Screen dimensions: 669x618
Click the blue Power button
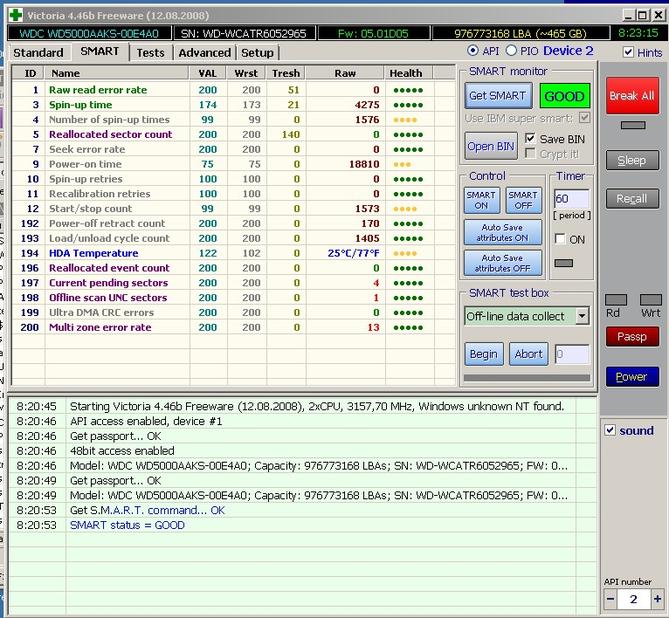point(632,377)
